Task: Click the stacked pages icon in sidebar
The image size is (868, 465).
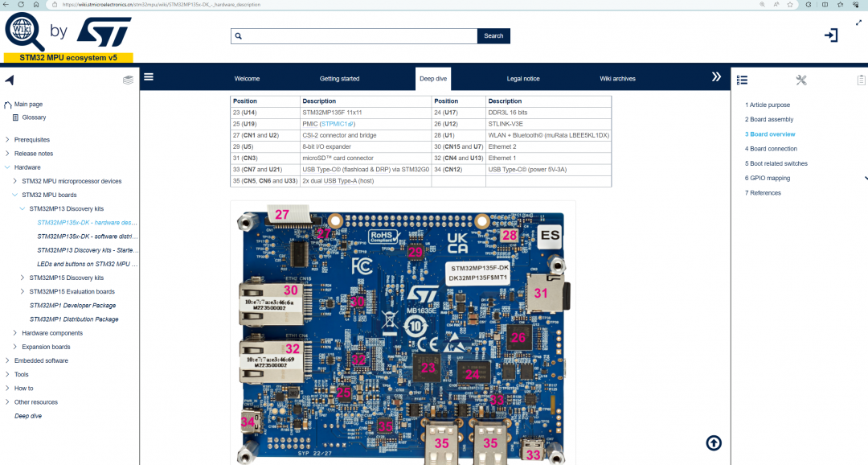Action: pos(128,80)
